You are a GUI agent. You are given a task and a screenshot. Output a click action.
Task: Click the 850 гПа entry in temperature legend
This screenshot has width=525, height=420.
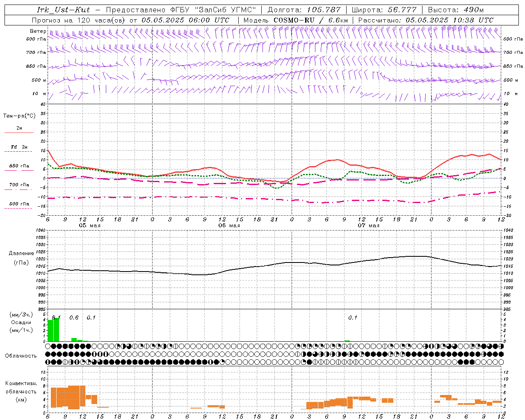[x=19, y=166]
